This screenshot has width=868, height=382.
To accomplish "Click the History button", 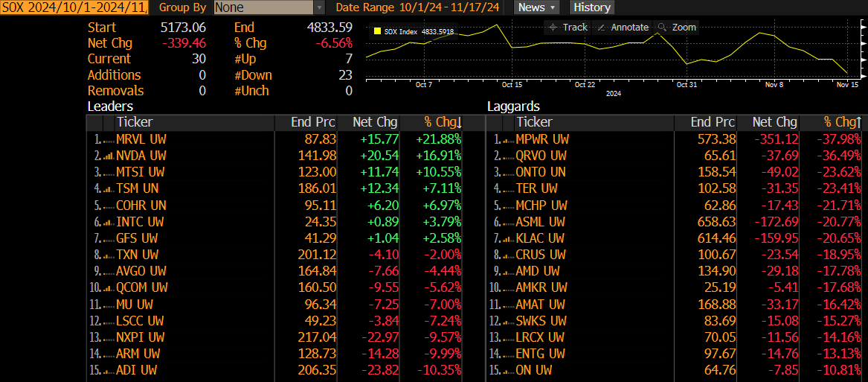I will 592,7.
